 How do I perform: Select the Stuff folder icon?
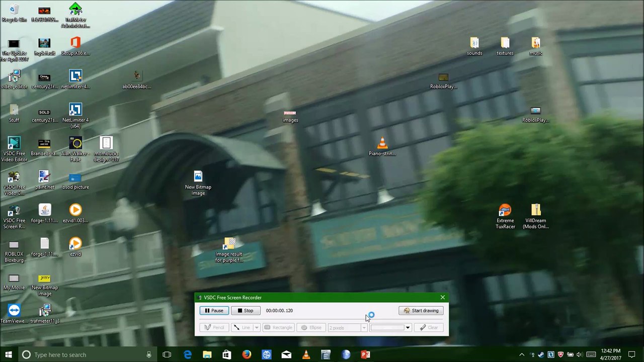14,114
